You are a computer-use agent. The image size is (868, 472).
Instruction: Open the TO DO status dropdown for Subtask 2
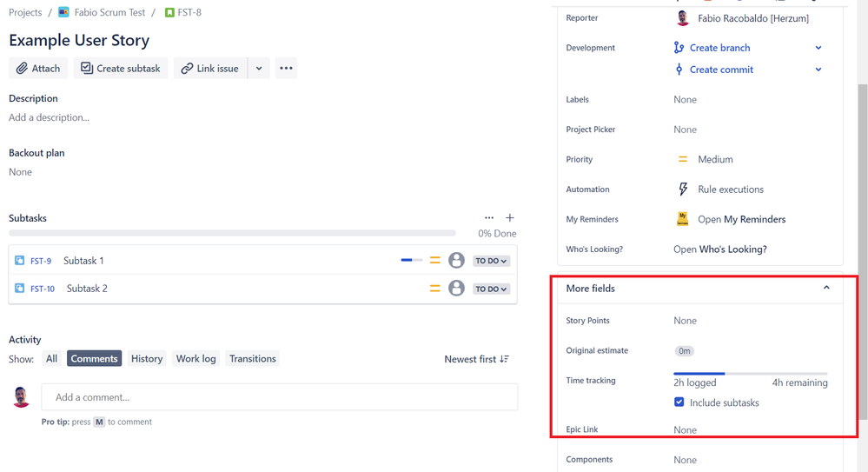(491, 289)
